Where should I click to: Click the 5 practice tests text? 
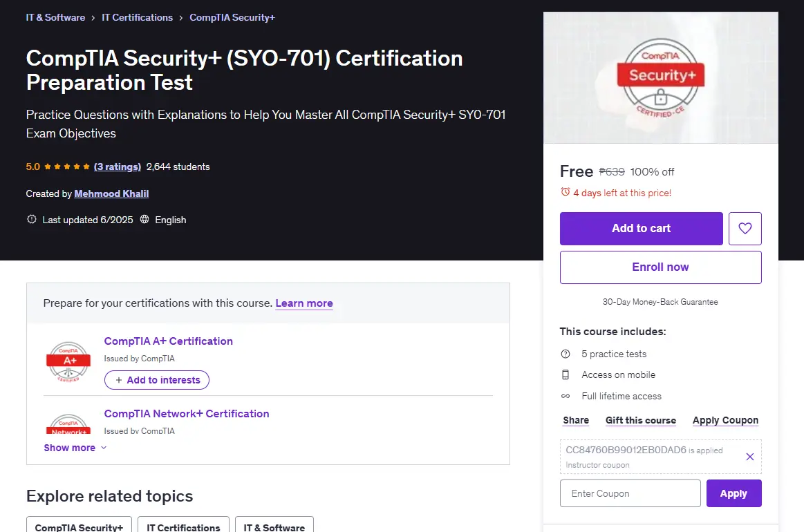pyautogui.click(x=614, y=354)
